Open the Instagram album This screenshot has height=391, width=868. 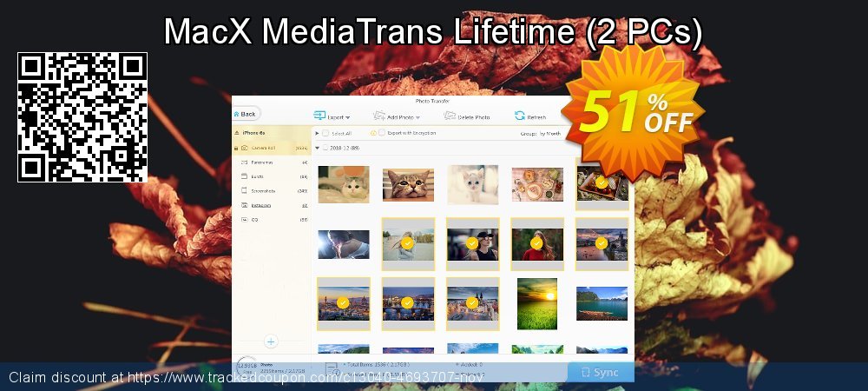coord(271,205)
